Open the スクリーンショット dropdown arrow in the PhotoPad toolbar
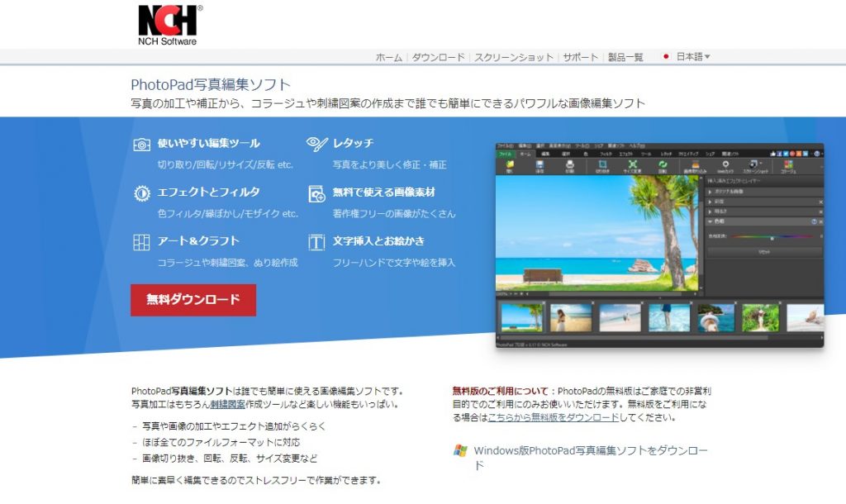846x504 pixels. pos(761,163)
